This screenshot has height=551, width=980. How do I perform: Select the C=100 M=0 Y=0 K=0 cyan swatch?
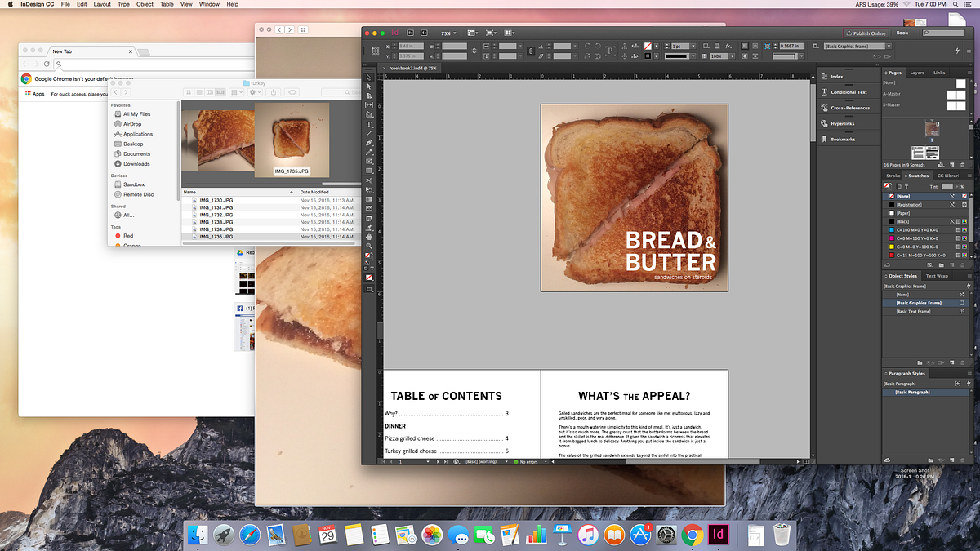915,230
